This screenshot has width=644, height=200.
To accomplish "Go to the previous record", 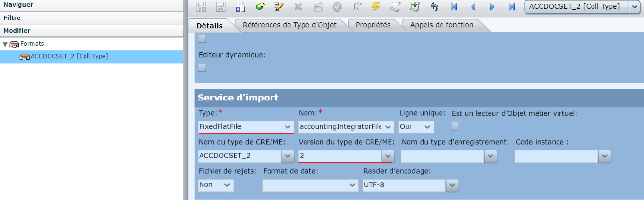I will pyautogui.click(x=473, y=7).
